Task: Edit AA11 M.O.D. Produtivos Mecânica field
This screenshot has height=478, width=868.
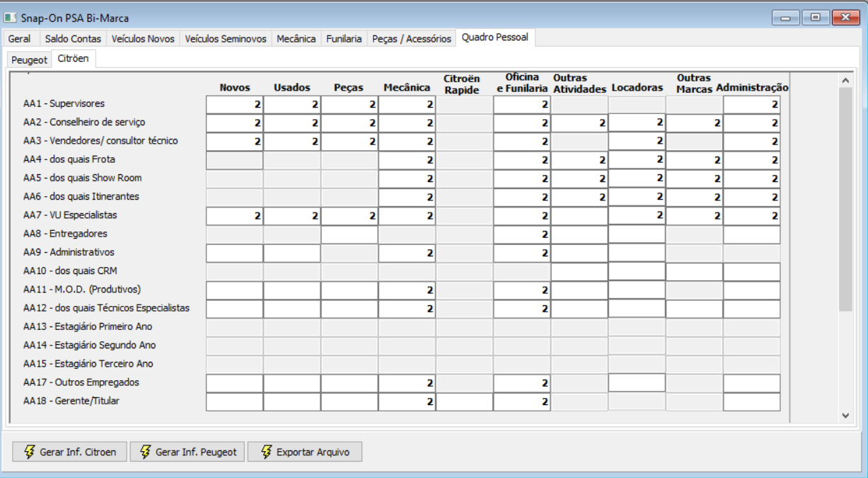Action: tap(407, 290)
